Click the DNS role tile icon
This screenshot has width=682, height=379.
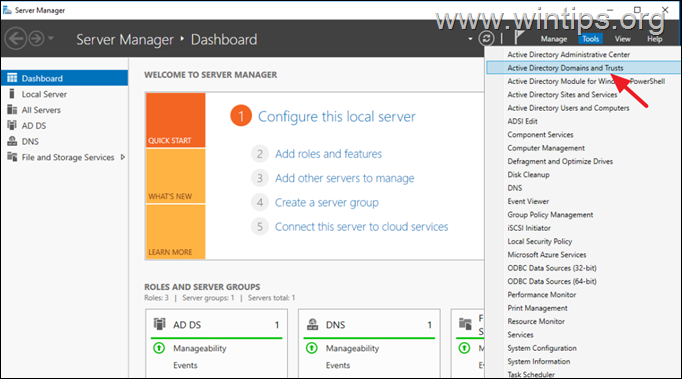pos(312,324)
